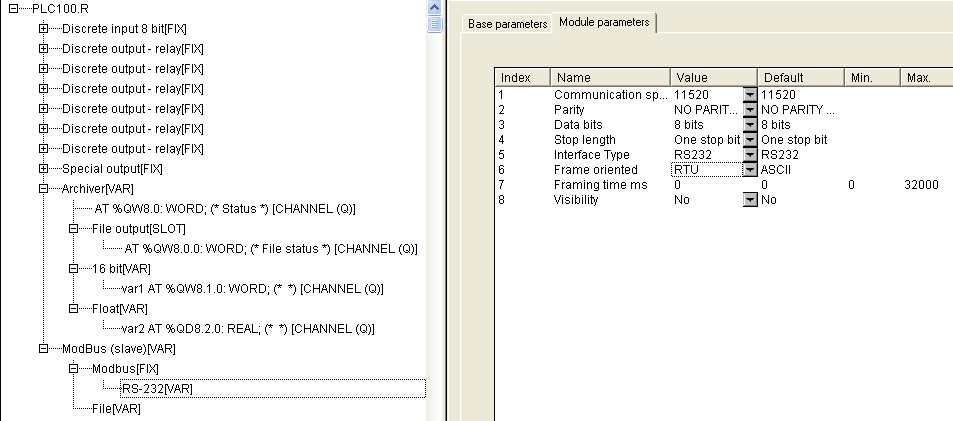The width and height of the screenshot is (953, 421).
Task: Collapse the File output[SLOT] node
Action: click(x=73, y=228)
